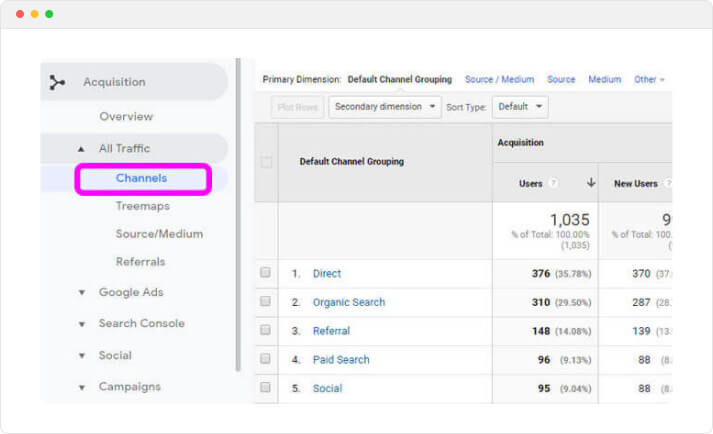This screenshot has height=434, width=713.
Task: Open the Acquisition Overview report
Action: [126, 116]
